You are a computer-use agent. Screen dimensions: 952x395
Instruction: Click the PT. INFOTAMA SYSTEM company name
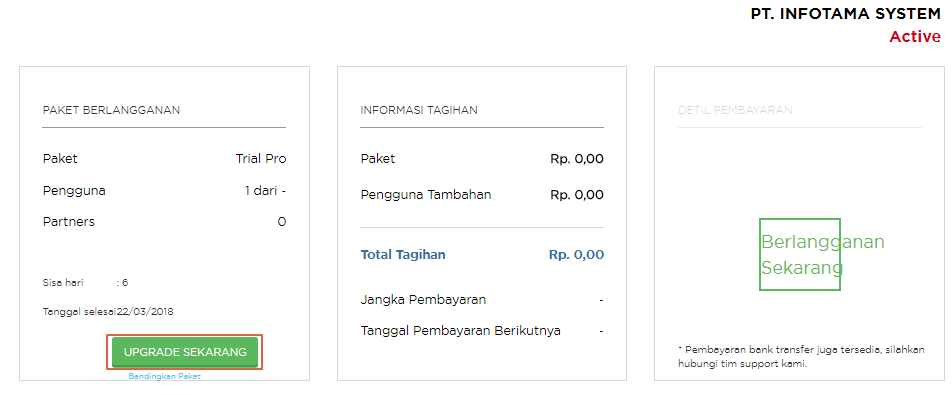[846, 14]
